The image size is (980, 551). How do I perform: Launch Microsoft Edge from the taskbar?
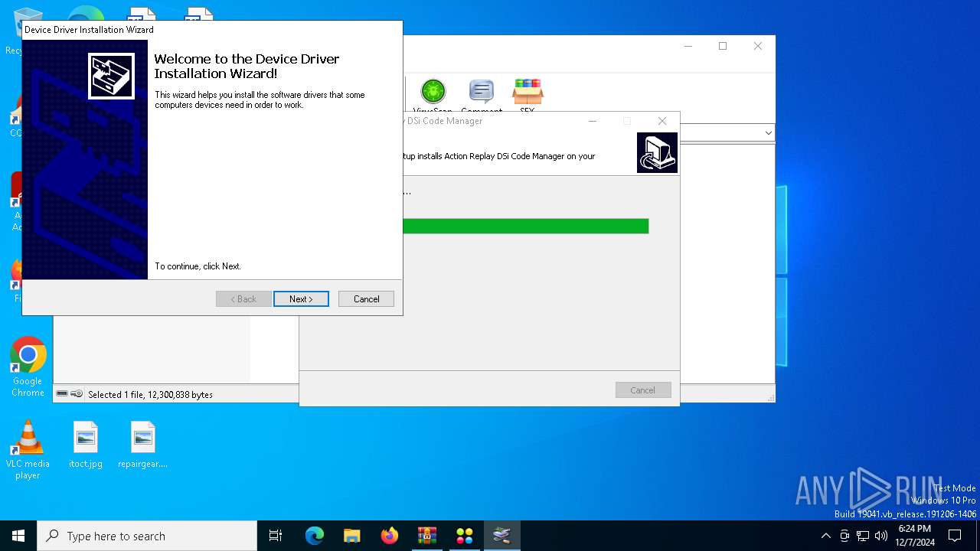[x=315, y=536]
